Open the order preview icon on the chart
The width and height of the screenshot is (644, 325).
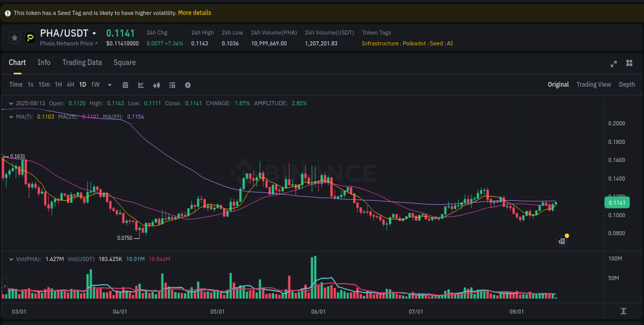pos(562,241)
